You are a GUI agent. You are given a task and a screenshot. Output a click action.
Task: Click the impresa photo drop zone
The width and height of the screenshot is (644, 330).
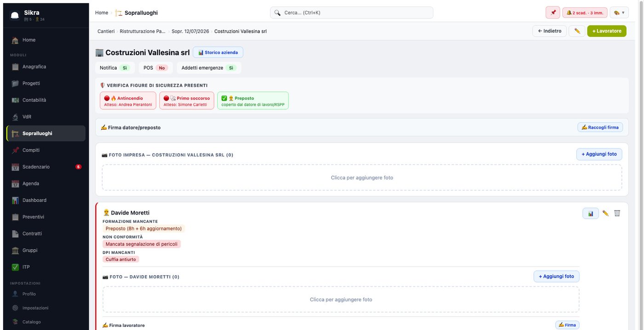(x=362, y=177)
